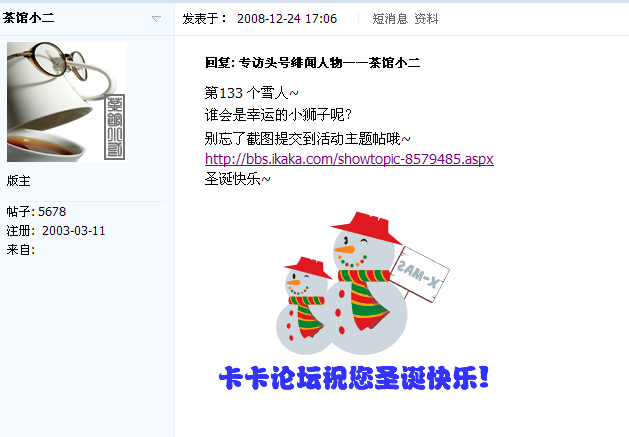Click the 来自 location field
The width and height of the screenshot is (629, 437).
[x=21, y=250]
